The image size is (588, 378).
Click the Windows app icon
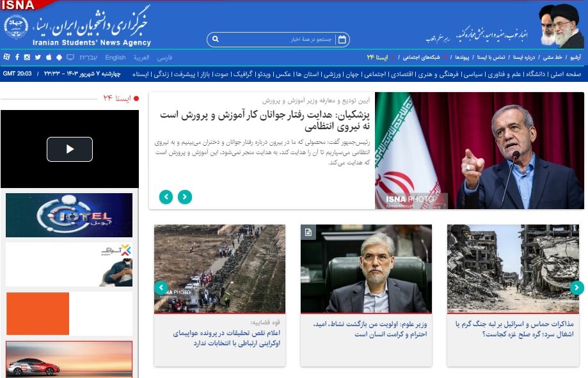pos(6,58)
